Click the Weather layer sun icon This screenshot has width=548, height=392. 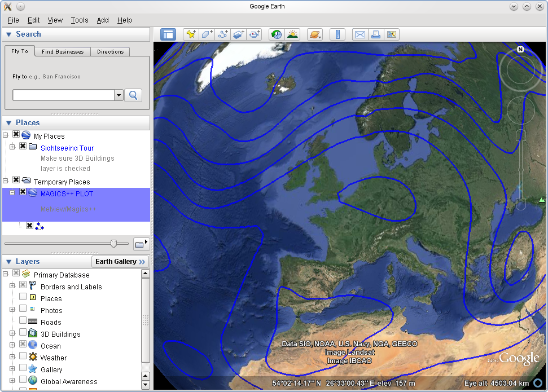pos(33,356)
